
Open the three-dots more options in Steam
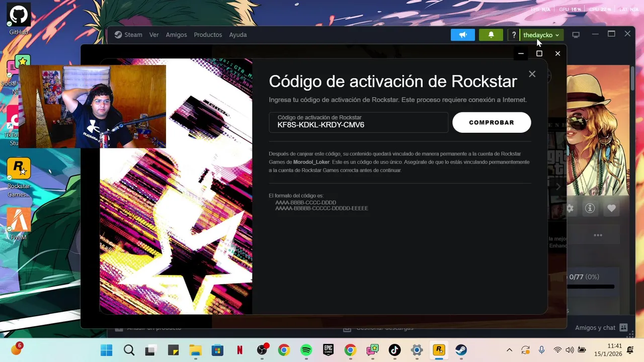[598, 235]
